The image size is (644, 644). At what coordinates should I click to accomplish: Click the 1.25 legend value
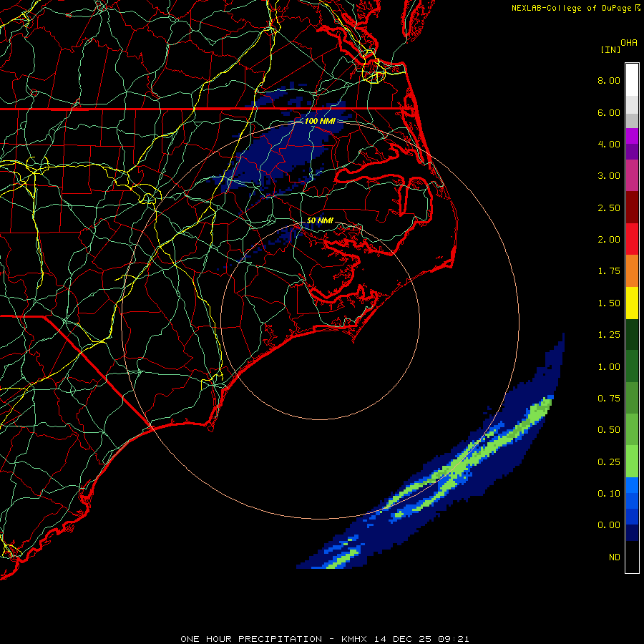[609, 335]
